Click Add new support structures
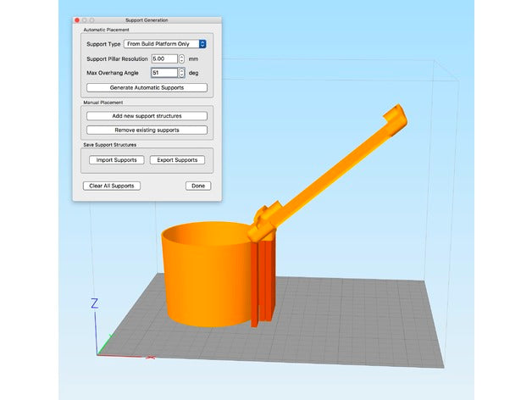 (x=147, y=116)
